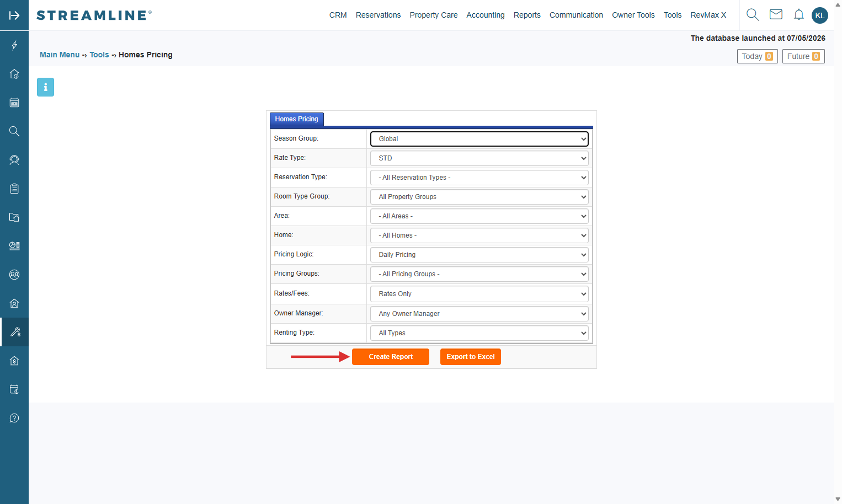Go to Main Menu breadcrumb link

(60, 55)
